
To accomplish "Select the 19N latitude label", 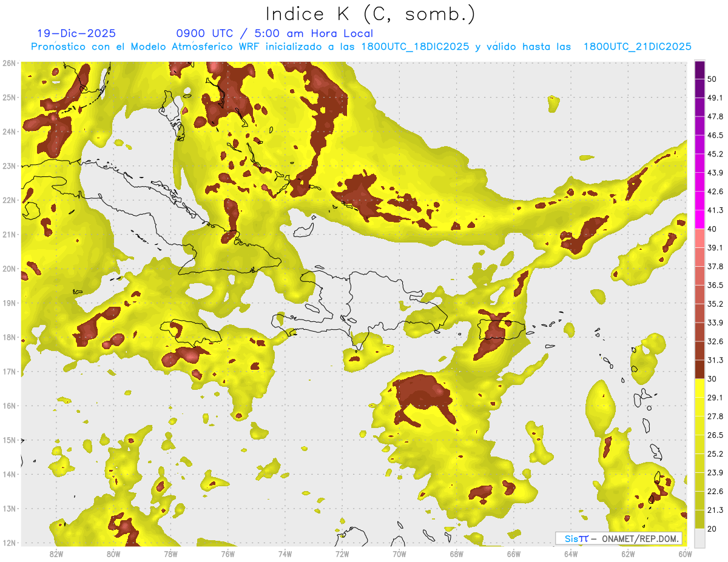I will coord(8,303).
